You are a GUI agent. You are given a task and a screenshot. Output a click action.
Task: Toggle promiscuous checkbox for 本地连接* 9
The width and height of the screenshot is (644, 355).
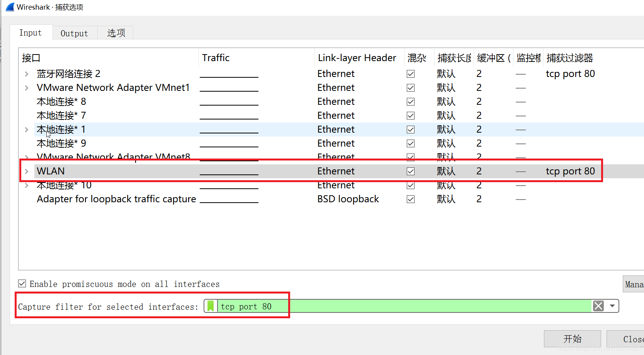click(x=411, y=143)
